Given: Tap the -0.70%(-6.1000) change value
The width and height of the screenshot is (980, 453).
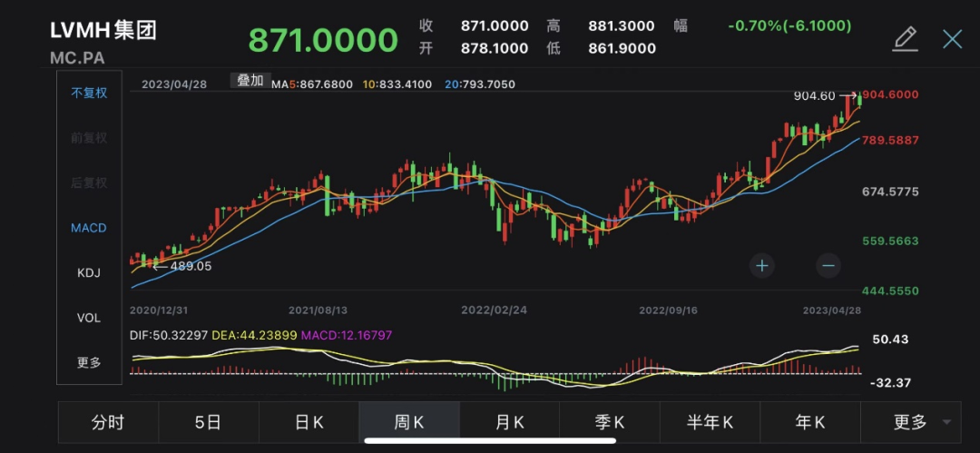Looking at the screenshot, I should click(789, 25).
